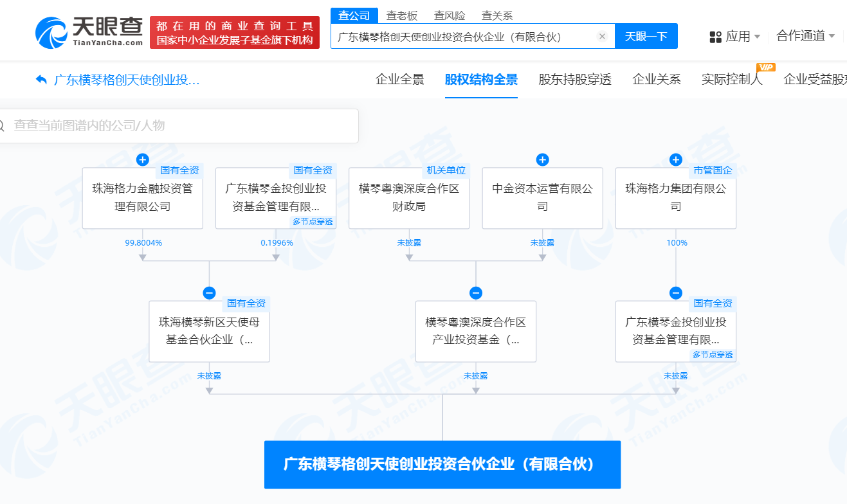Image resolution: width=847 pixels, height=504 pixels.
Task: Click 未披露 label under 天使母基金 node
Action: click(209, 376)
